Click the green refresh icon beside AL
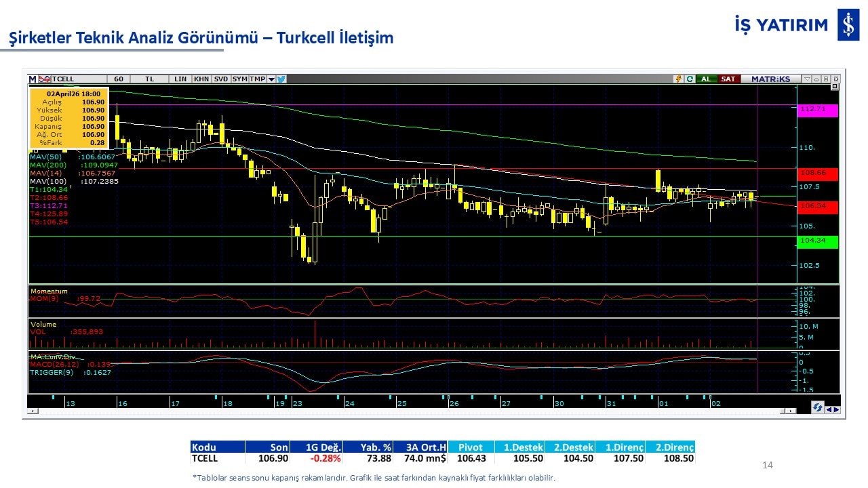868x488 pixels. pyautogui.click(x=689, y=79)
